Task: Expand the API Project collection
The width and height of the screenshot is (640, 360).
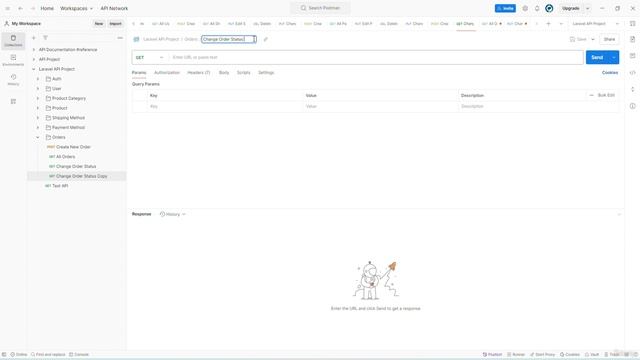Action: (34, 60)
